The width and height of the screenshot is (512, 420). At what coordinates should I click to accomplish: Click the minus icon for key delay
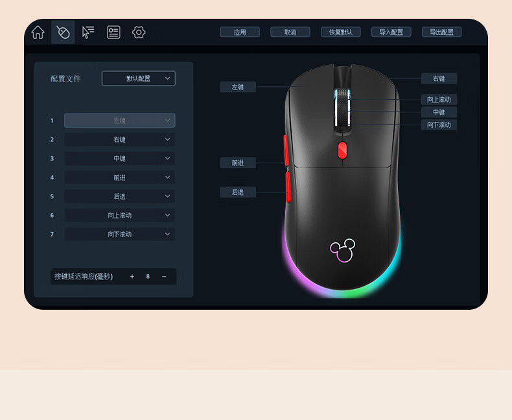[x=164, y=277]
